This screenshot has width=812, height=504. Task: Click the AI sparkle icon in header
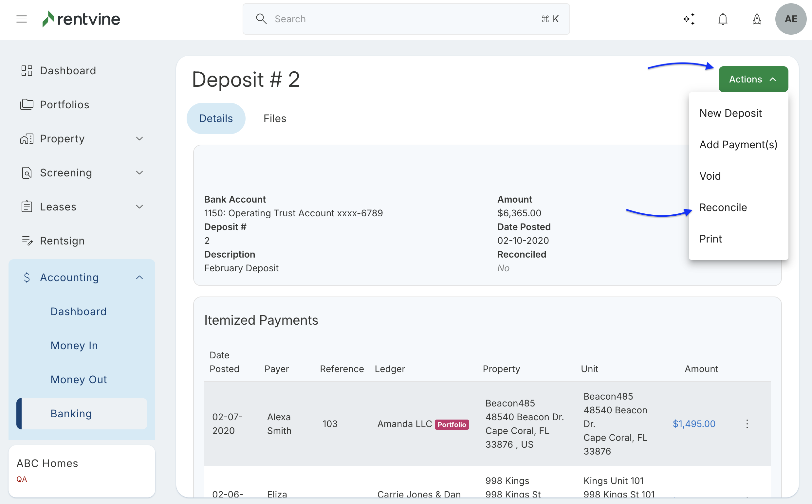pyautogui.click(x=689, y=19)
